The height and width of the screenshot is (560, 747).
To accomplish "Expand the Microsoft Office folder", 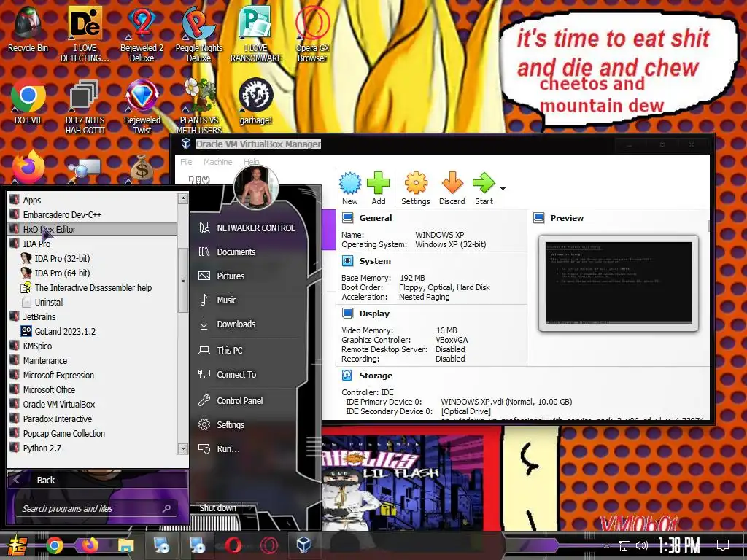I will [x=93, y=390].
